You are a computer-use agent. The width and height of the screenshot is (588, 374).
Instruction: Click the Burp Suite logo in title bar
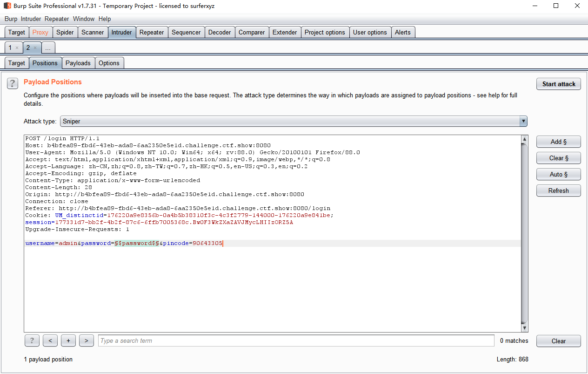pyautogui.click(x=7, y=6)
